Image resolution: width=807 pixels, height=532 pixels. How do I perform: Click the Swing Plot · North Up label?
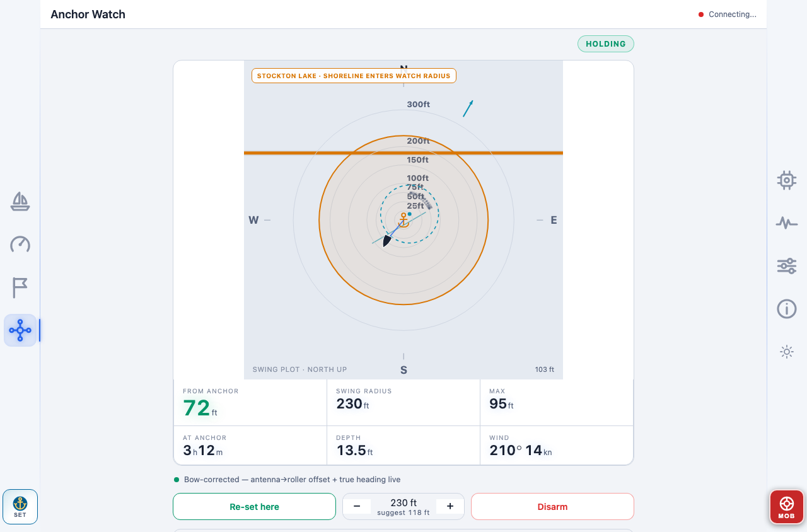299,369
